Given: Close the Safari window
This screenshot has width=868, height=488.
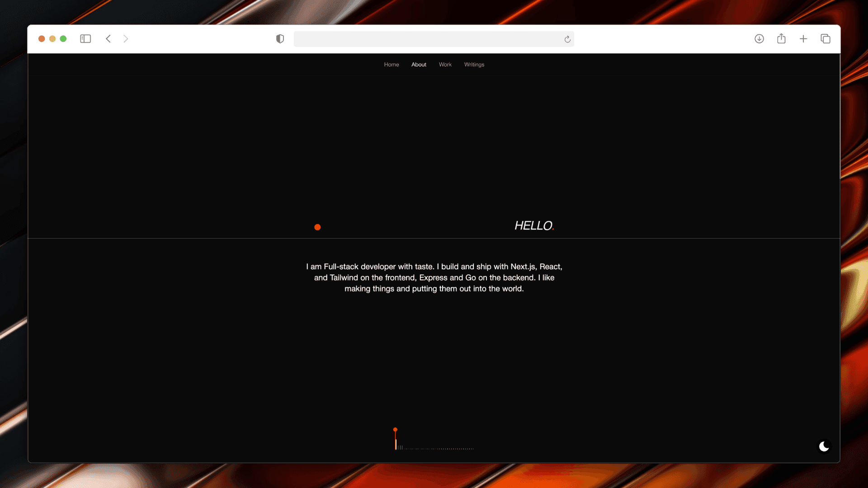Looking at the screenshot, I should [42, 39].
